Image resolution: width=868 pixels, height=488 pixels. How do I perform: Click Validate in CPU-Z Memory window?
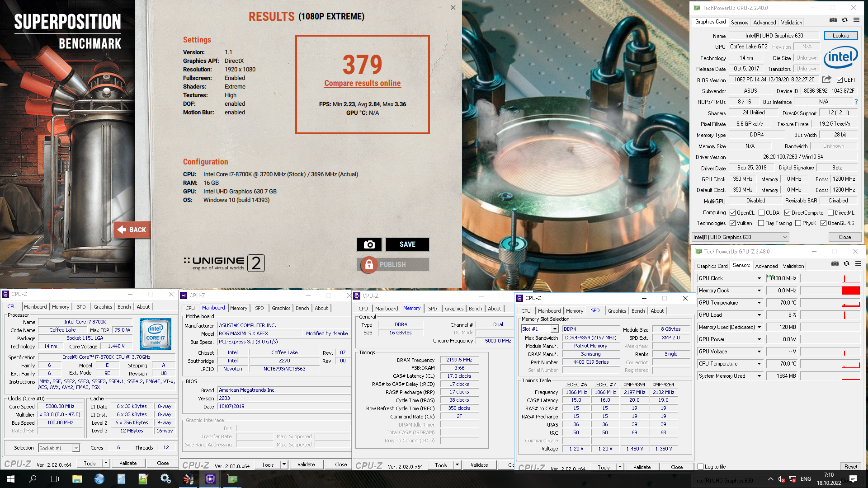click(x=479, y=465)
